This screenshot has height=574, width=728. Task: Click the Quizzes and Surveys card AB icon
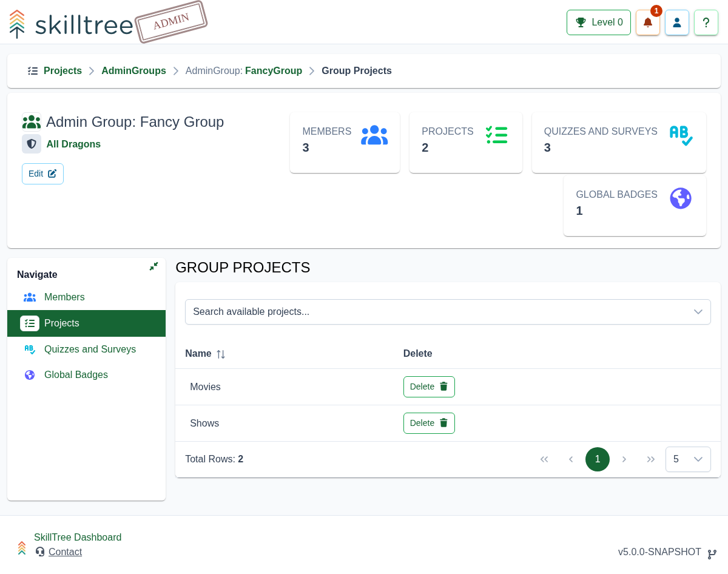[681, 135]
